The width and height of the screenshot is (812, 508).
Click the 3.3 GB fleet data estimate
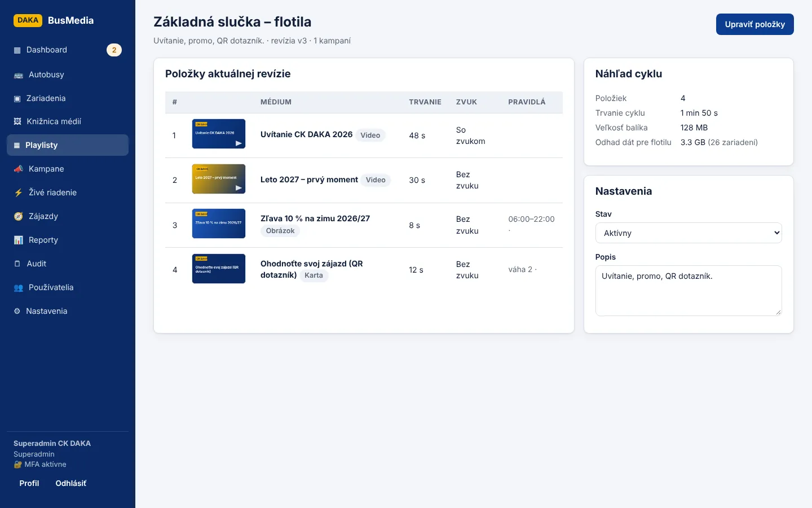pos(693,142)
